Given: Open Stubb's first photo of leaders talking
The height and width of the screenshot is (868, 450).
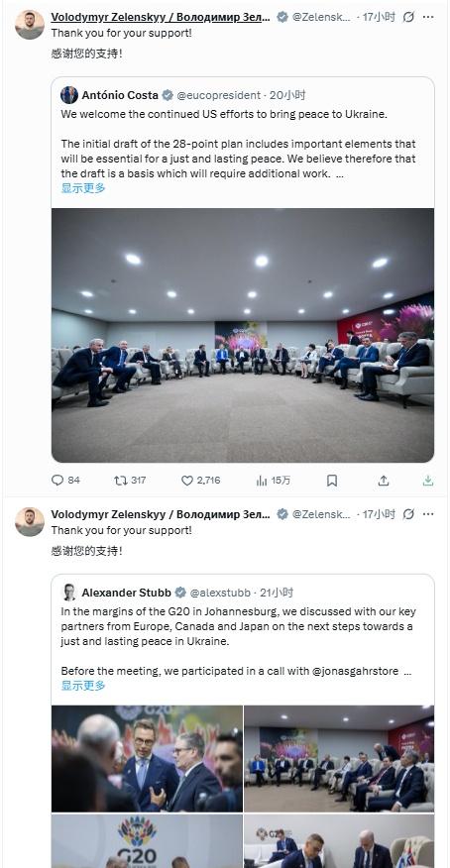Looking at the screenshot, I should [147, 758].
